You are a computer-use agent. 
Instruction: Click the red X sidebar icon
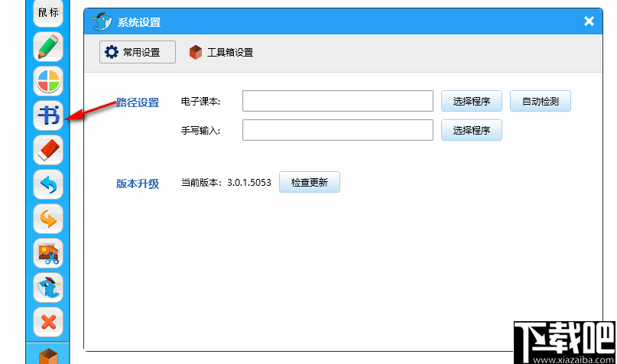[x=48, y=322]
